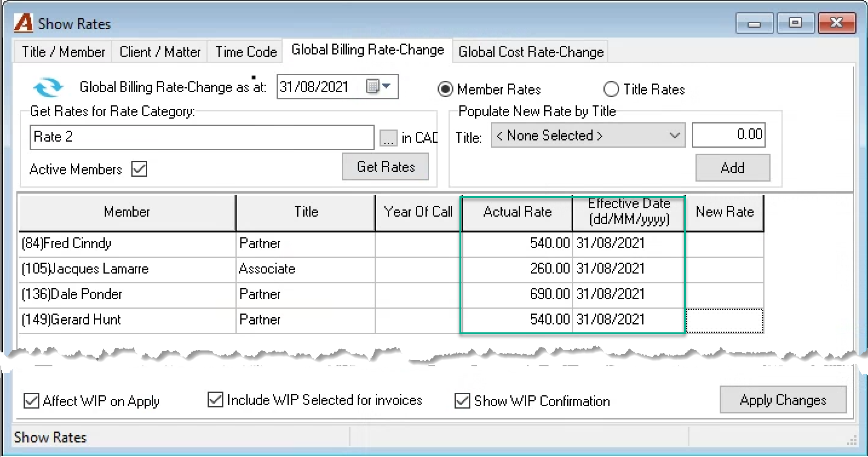
Task: Click the Associate title cell
Action: coord(306,269)
